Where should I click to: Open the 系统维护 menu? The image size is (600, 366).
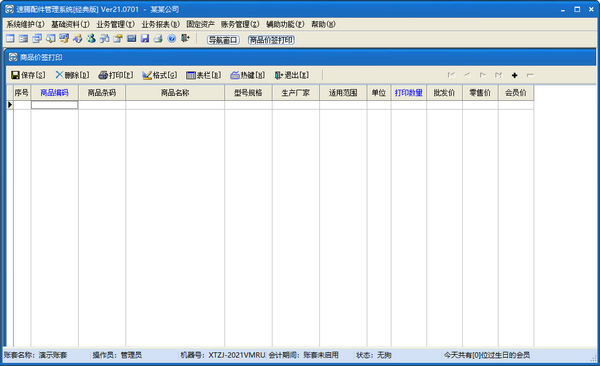tap(25, 24)
